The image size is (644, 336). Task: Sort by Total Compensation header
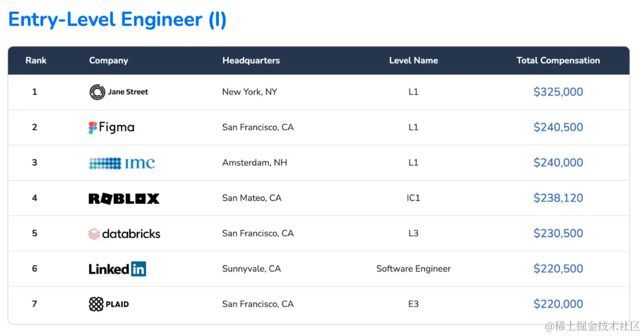[x=558, y=60]
